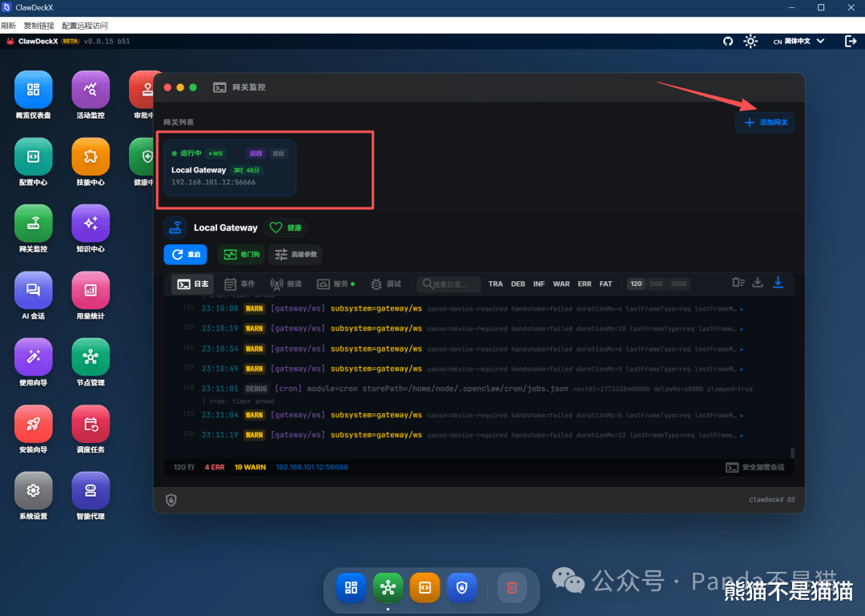Click the 刷新 refresh menu item
The width and height of the screenshot is (865, 616).
[8, 26]
